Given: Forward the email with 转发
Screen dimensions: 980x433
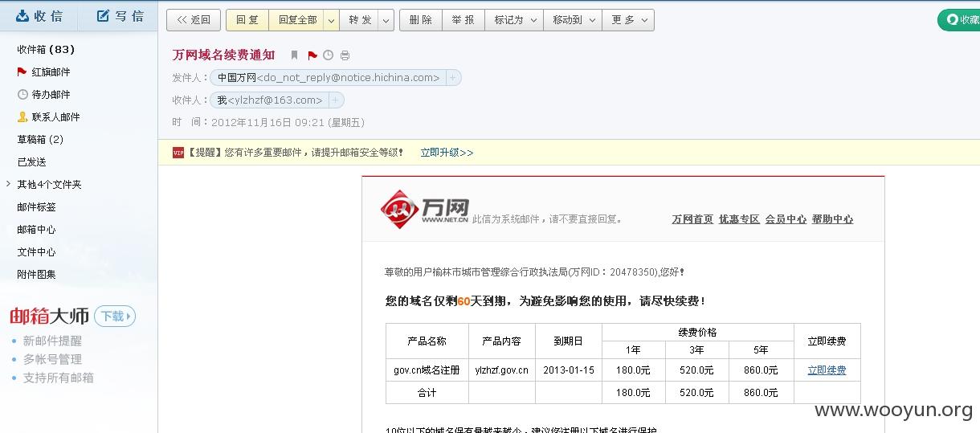Looking at the screenshot, I should click(x=360, y=20).
